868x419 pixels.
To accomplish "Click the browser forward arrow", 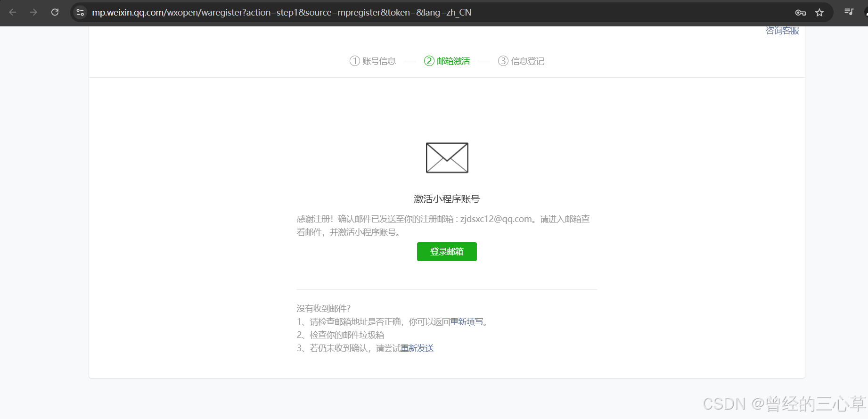I will [x=33, y=12].
